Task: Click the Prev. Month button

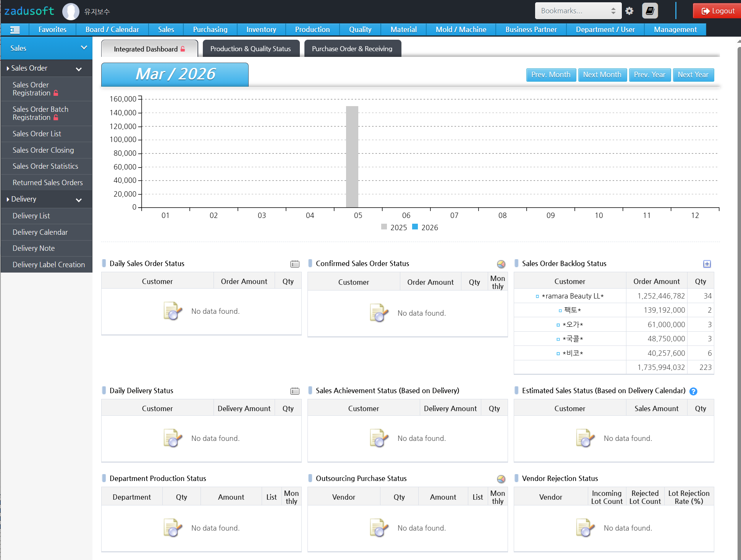Action: (x=550, y=75)
